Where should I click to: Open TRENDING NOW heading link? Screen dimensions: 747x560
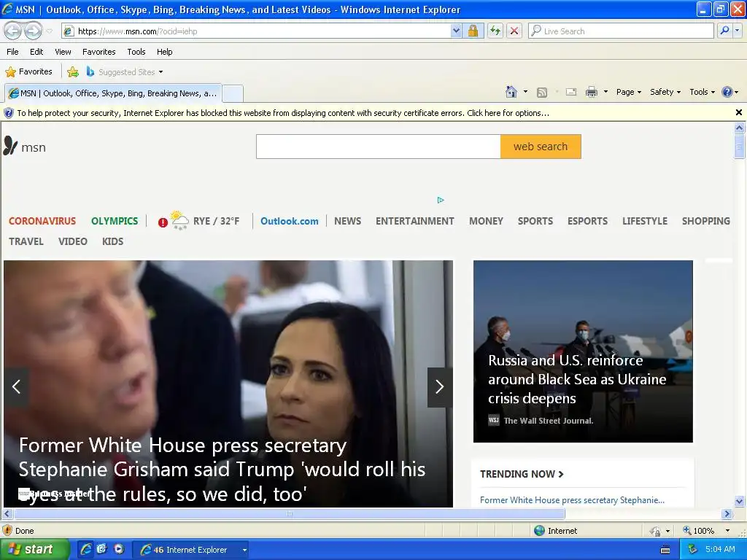click(522, 474)
